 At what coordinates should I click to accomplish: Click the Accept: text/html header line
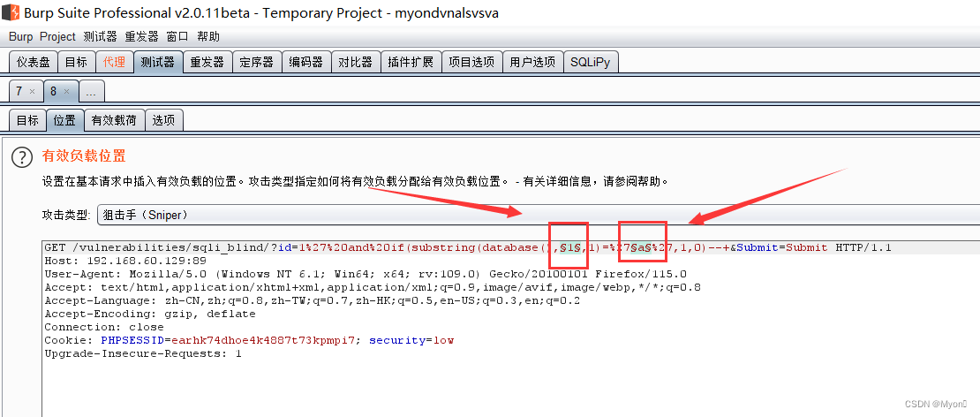(x=373, y=288)
